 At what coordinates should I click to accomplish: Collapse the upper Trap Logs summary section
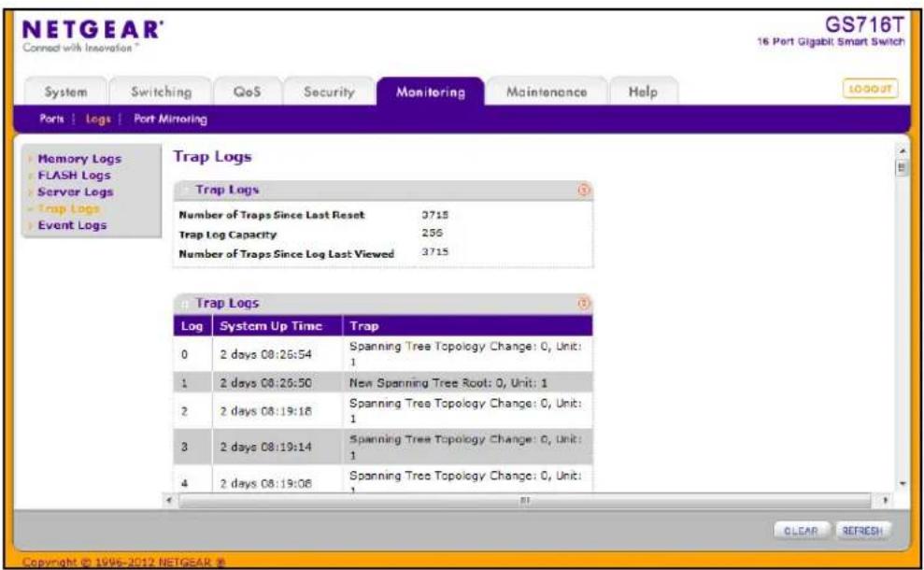(x=185, y=190)
